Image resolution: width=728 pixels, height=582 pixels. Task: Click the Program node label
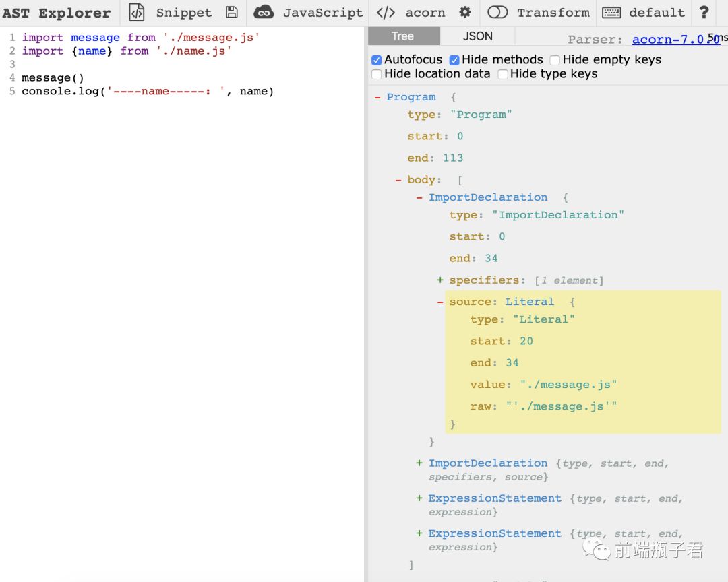click(x=411, y=97)
